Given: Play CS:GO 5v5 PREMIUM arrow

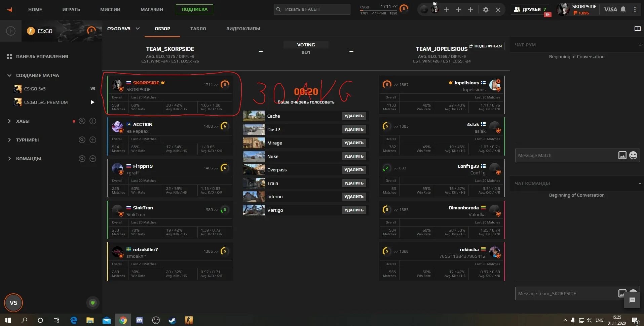Looking at the screenshot, I should click(92, 102).
